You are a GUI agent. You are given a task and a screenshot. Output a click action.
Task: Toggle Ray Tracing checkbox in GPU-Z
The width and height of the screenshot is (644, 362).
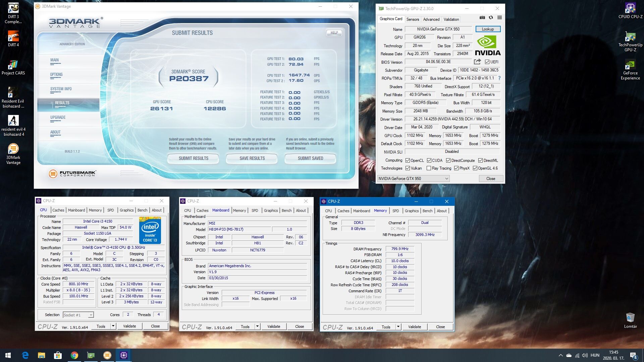coord(429,168)
